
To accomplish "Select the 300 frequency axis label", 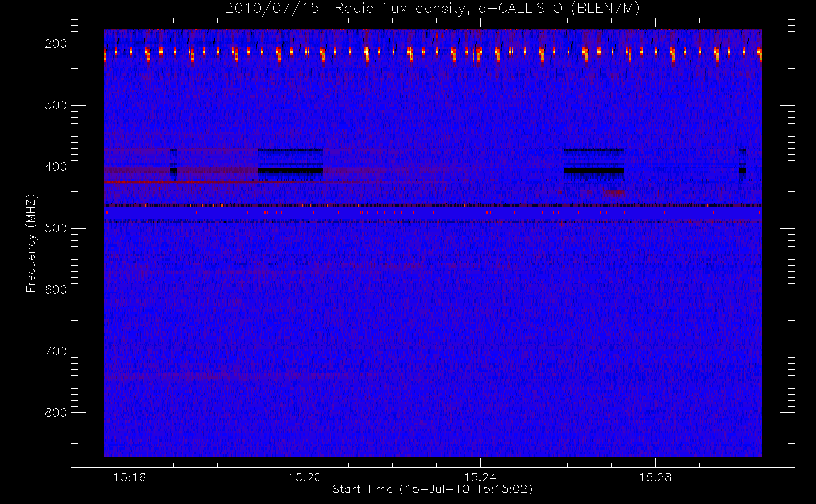I will click(x=56, y=105).
